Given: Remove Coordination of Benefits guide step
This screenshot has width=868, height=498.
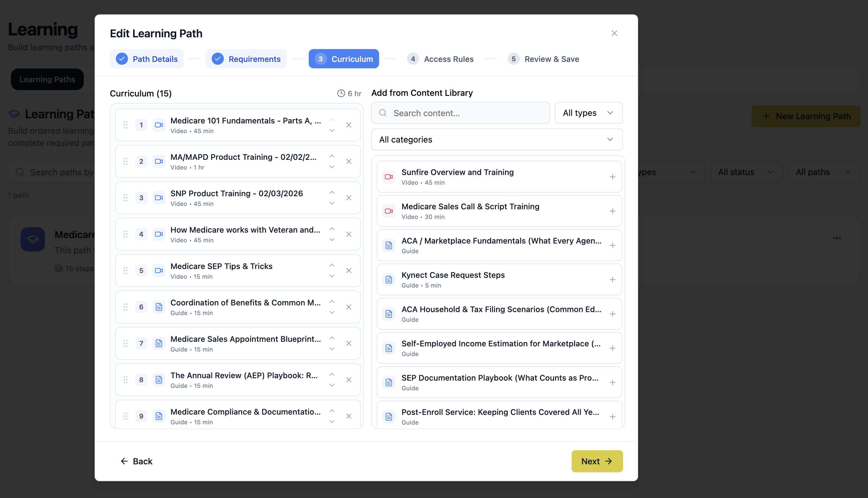Looking at the screenshot, I should 348,307.
